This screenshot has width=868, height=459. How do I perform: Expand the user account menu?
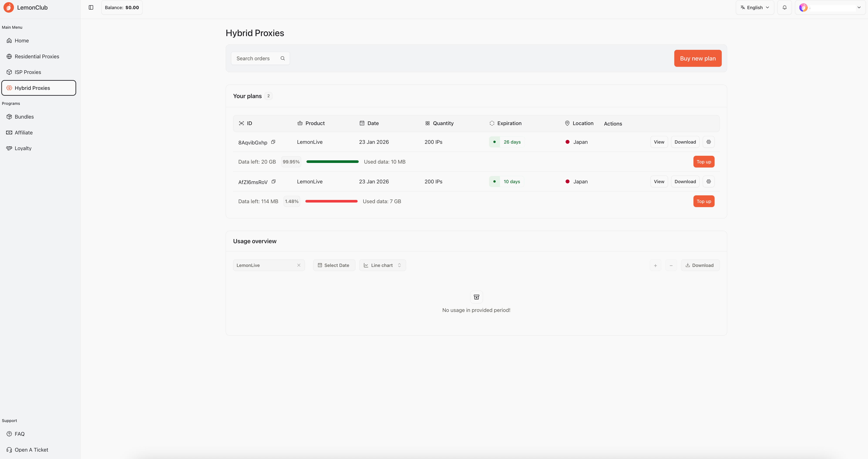pyautogui.click(x=830, y=7)
